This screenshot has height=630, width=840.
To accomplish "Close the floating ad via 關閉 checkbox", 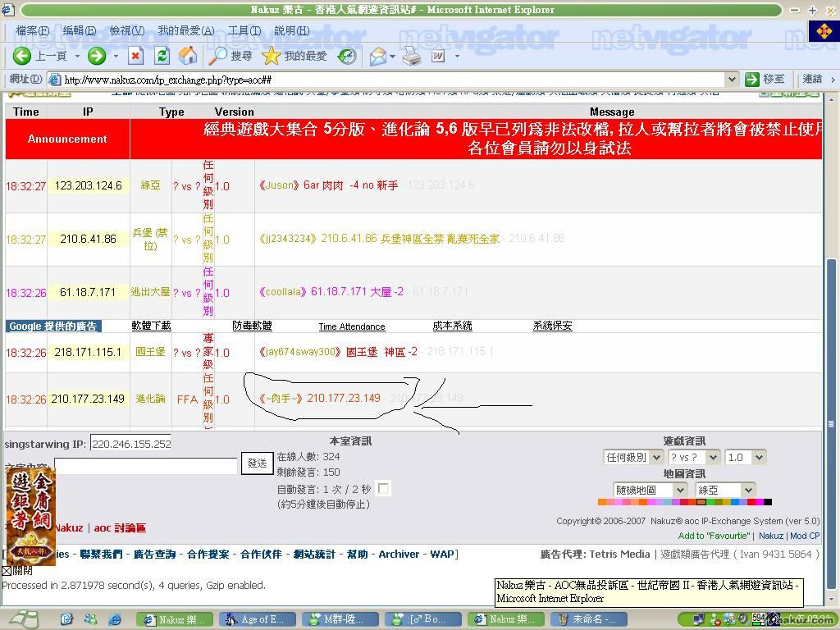I will pos(7,571).
